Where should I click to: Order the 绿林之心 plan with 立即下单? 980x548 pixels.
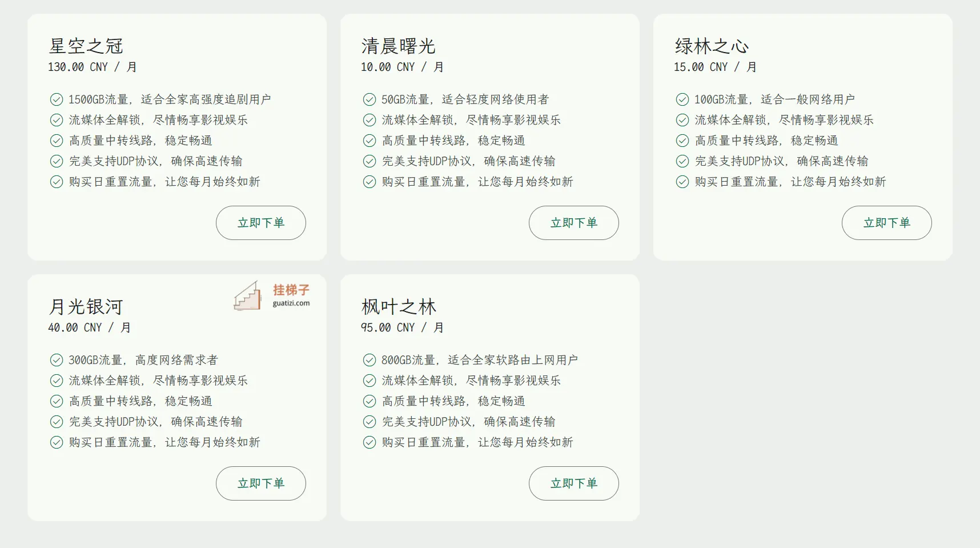887,223
